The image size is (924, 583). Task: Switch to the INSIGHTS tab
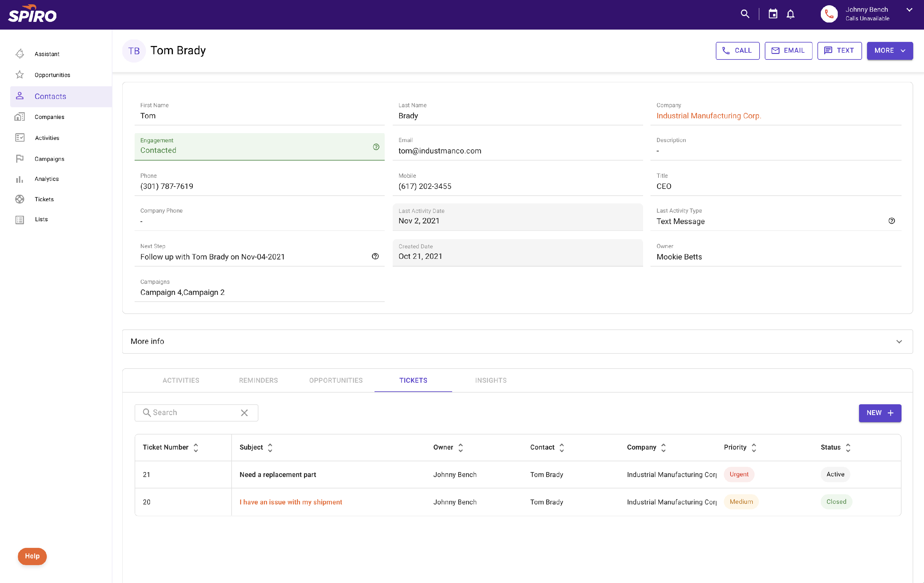pyautogui.click(x=490, y=380)
